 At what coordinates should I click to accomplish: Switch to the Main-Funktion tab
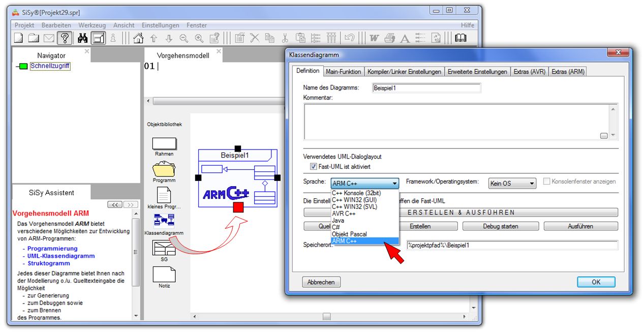[x=344, y=72]
